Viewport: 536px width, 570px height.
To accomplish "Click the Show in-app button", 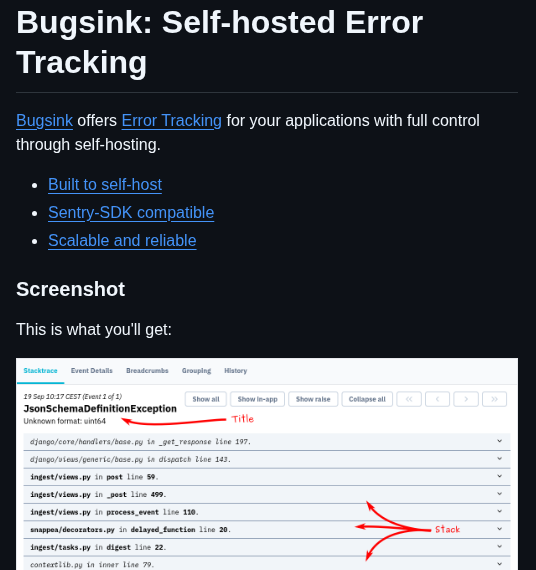I will 257,399.
